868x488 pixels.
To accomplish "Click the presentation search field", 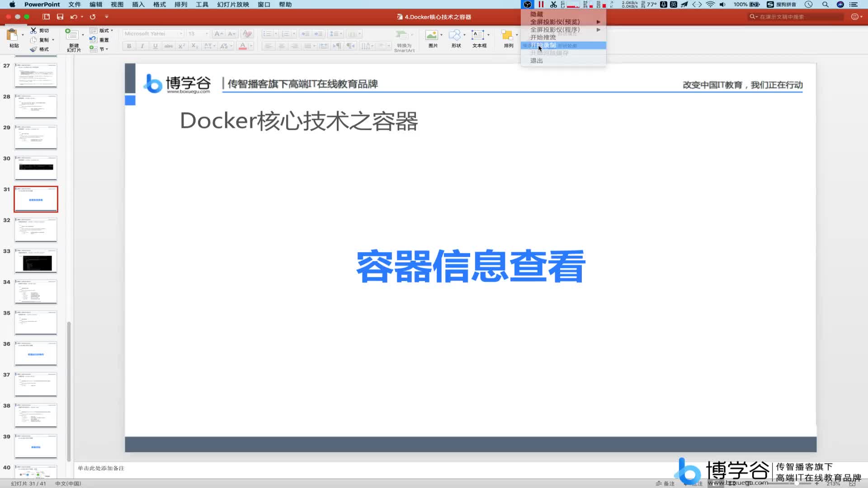I will click(796, 17).
